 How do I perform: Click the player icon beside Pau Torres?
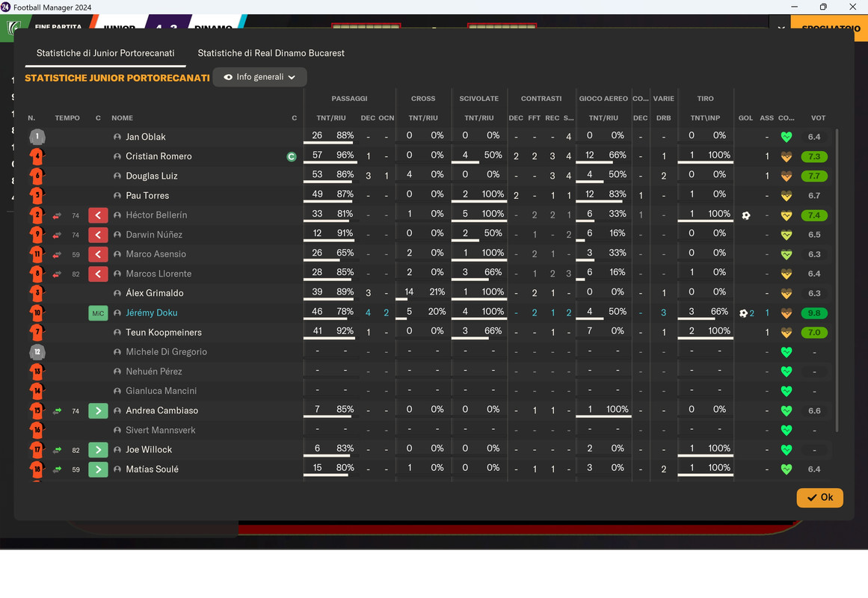[117, 195]
